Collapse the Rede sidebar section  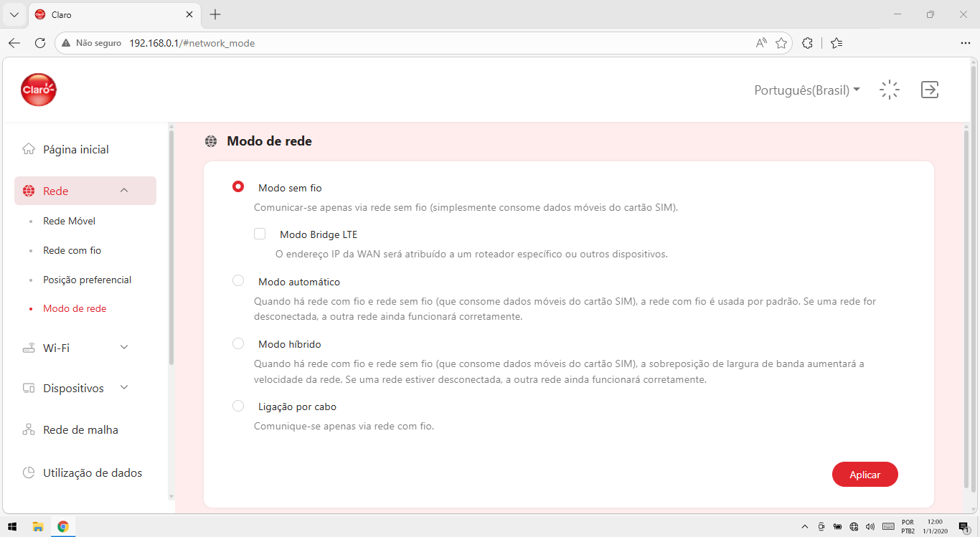pyautogui.click(x=124, y=190)
